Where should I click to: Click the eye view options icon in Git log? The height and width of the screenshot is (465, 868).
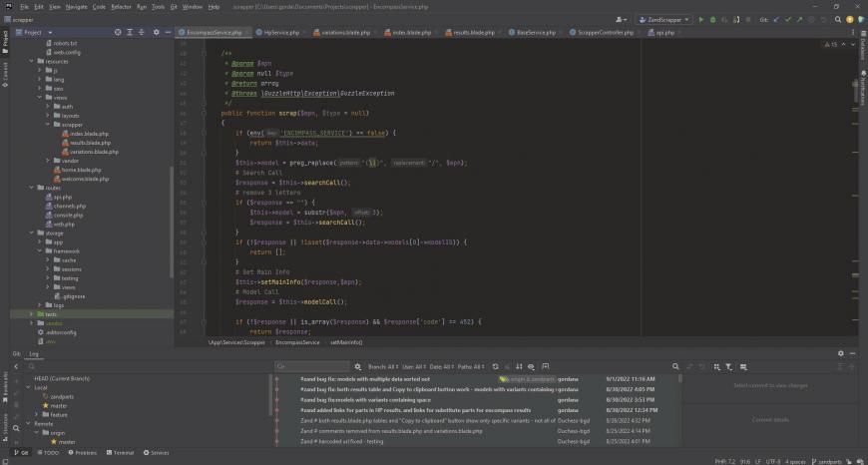531,366
